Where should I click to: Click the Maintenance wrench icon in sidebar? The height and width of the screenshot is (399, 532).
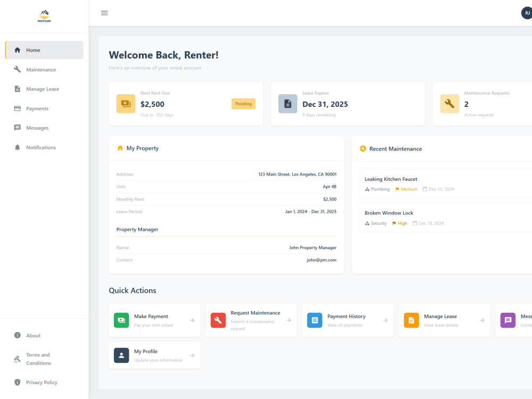click(x=18, y=69)
